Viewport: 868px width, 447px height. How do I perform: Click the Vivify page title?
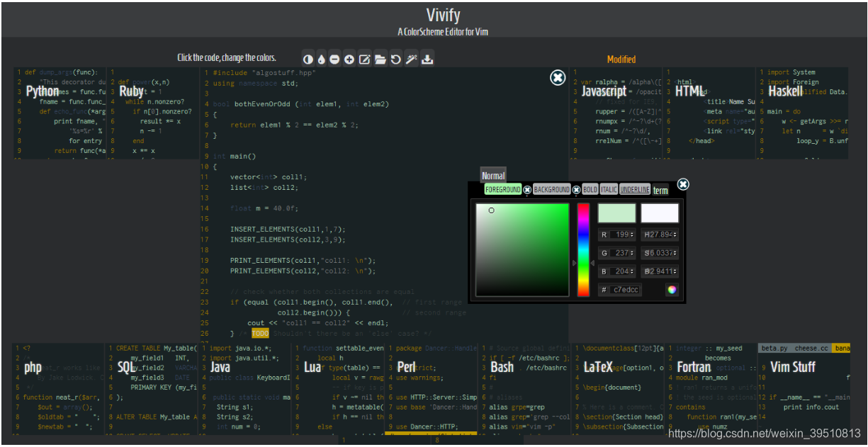click(443, 15)
